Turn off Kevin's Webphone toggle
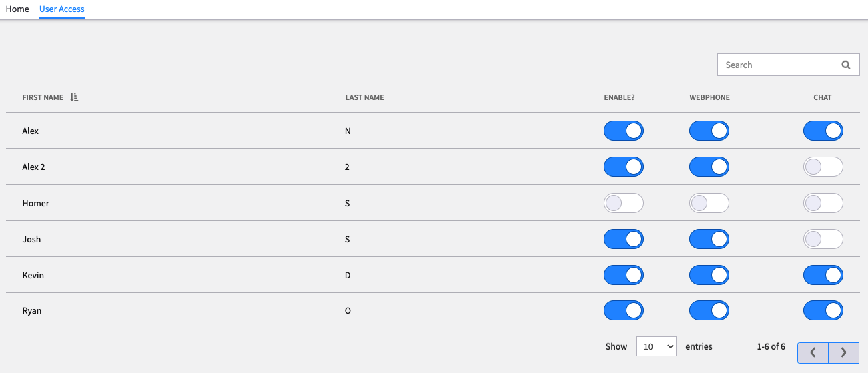The image size is (868, 373). [709, 275]
